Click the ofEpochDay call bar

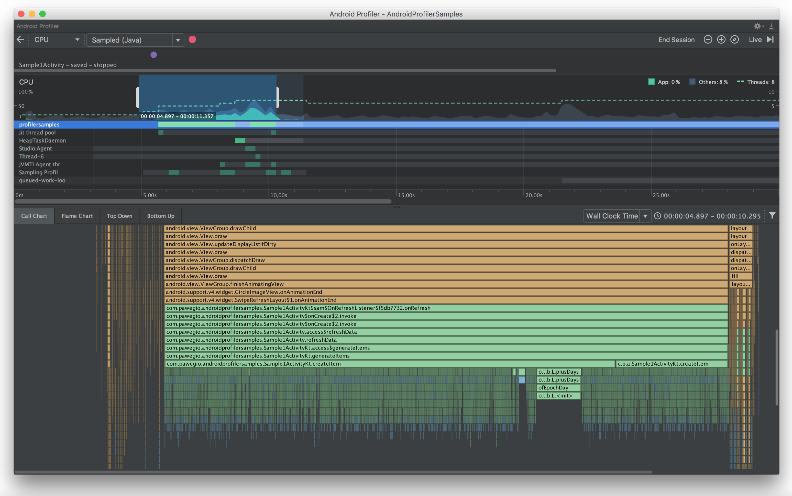click(559, 387)
